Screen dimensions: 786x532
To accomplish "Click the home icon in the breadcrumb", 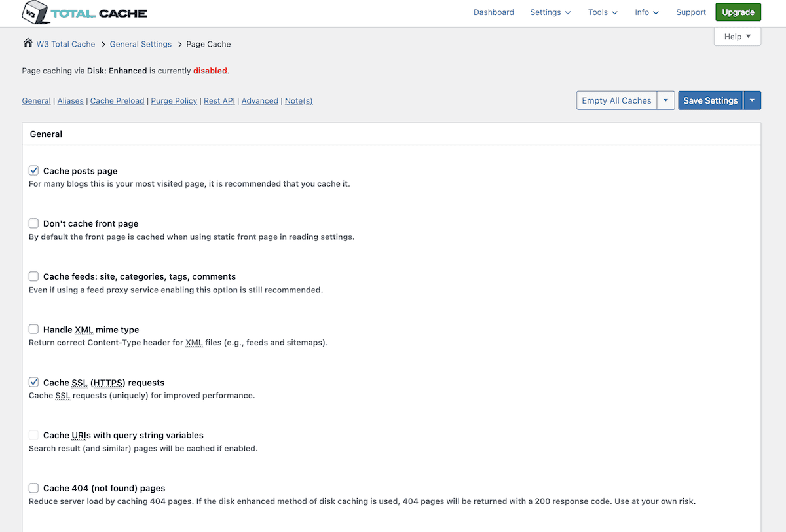I will coord(28,43).
